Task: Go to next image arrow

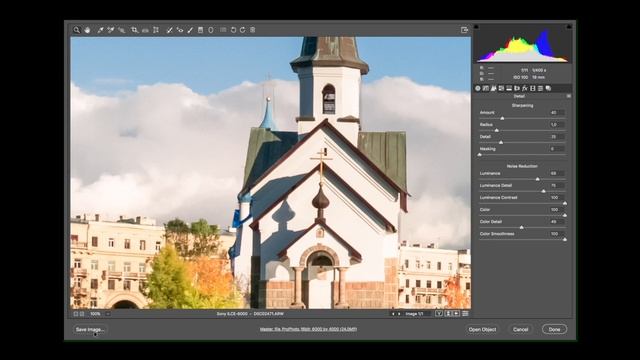Action: [399, 314]
